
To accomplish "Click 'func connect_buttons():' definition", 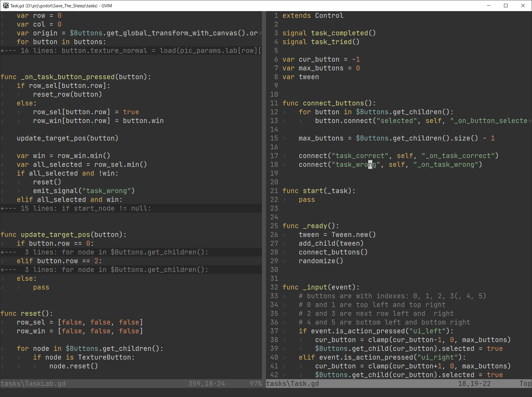I will point(329,103).
